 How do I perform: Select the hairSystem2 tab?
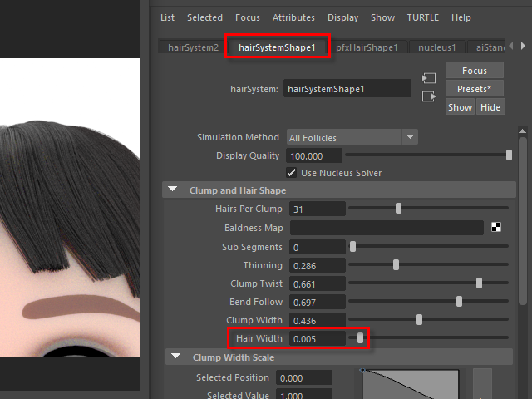[x=193, y=47]
